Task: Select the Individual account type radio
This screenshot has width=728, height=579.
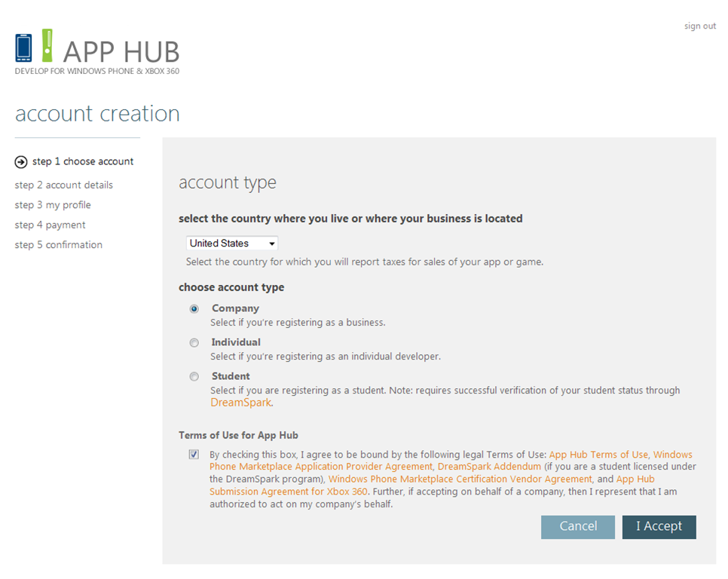Action: tap(194, 343)
